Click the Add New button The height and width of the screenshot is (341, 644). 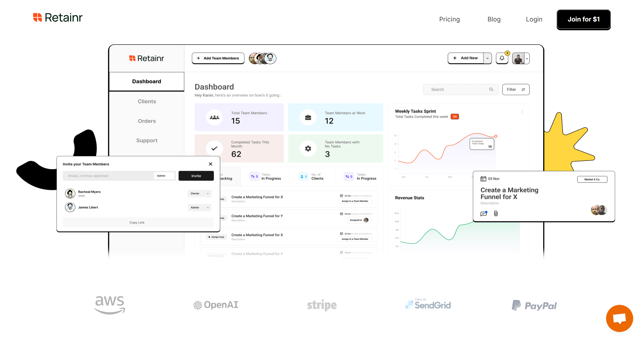coord(466,58)
